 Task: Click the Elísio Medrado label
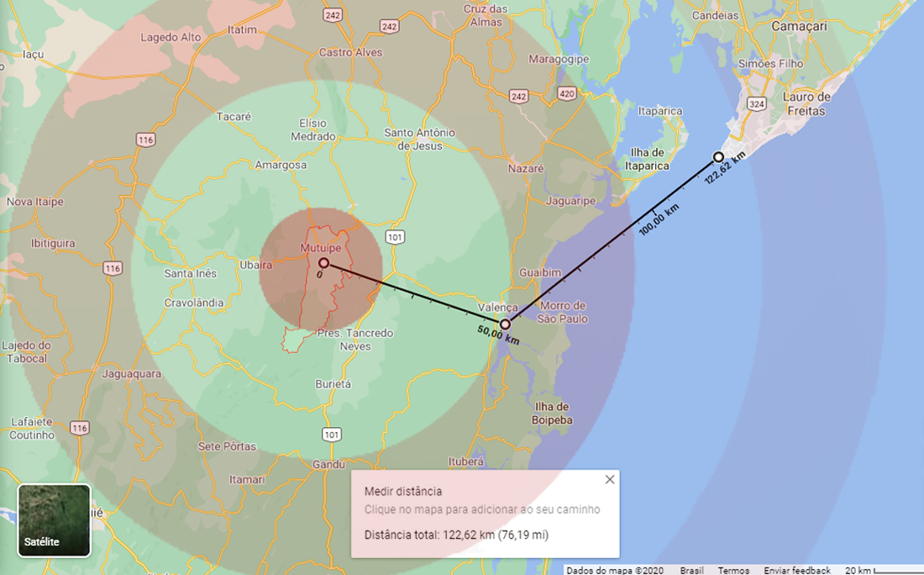pos(313,129)
